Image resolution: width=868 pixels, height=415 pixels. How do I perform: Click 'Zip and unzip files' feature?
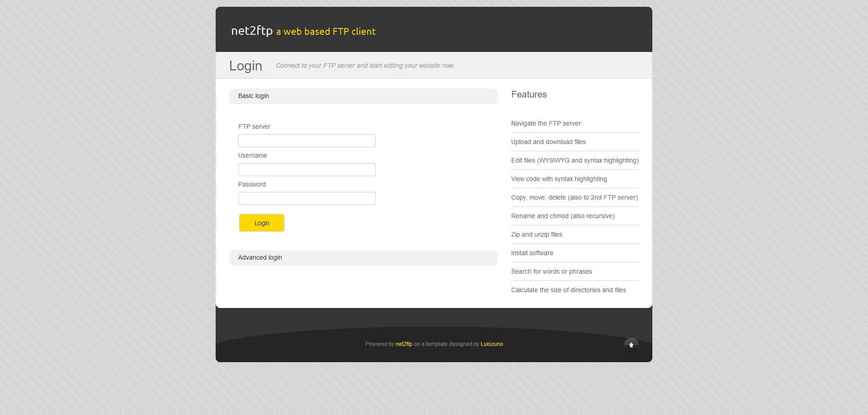(x=537, y=234)
